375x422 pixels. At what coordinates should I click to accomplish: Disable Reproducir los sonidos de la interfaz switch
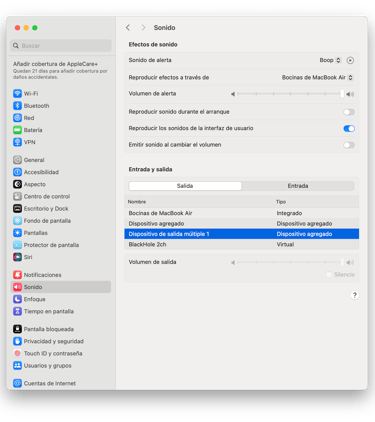point(349,128)
